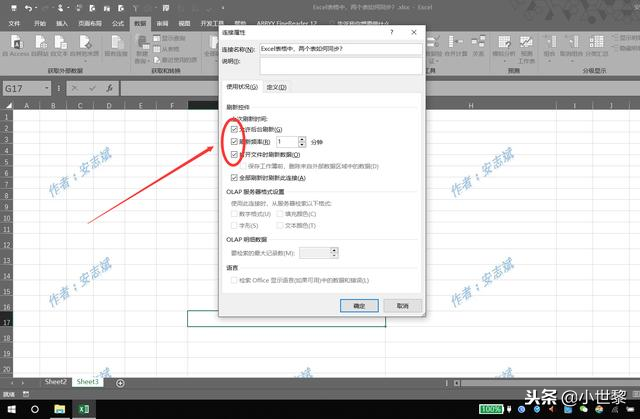Toggle Refresh on Refresh All (全部刷新时刷新此连接) checkbox
This screenshot has height=419, width=640.
[234, 177]
